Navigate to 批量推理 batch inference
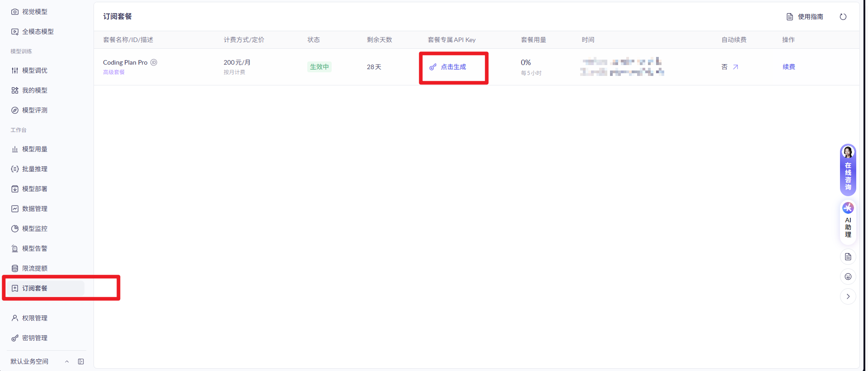The width and height of the screenshot is (868, 371). tap(34, 169)
